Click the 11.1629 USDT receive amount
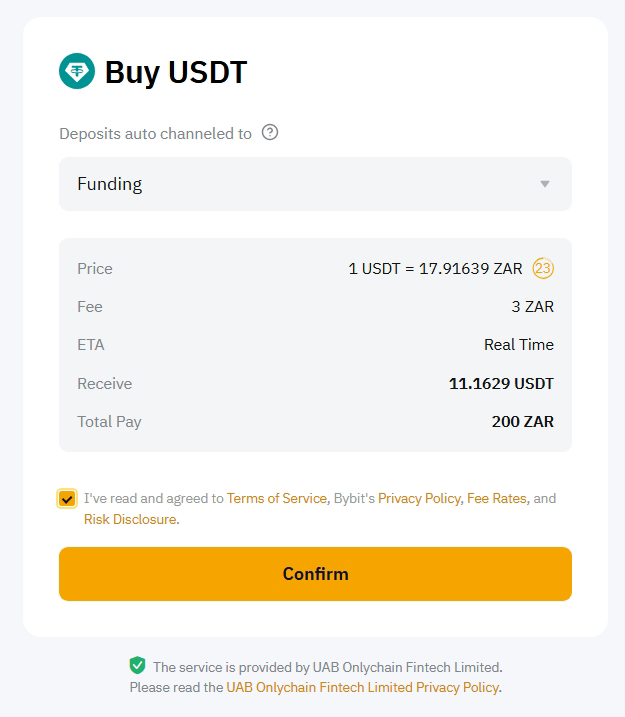Image resolution: width=625 pixels, height=717 pixels. point(501,383)
